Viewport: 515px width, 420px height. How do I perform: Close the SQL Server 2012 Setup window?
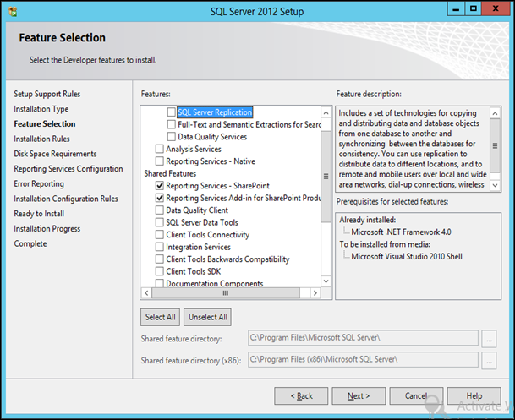pos(496,8)
